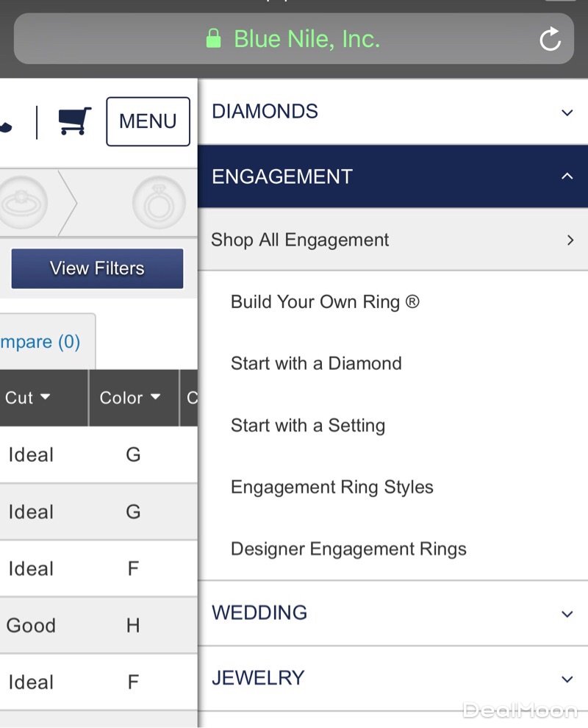Image resolution: width=588 pixels, height=728 pixels.
Task: Tap the green padlock security icon
Action: coord(213,38)
